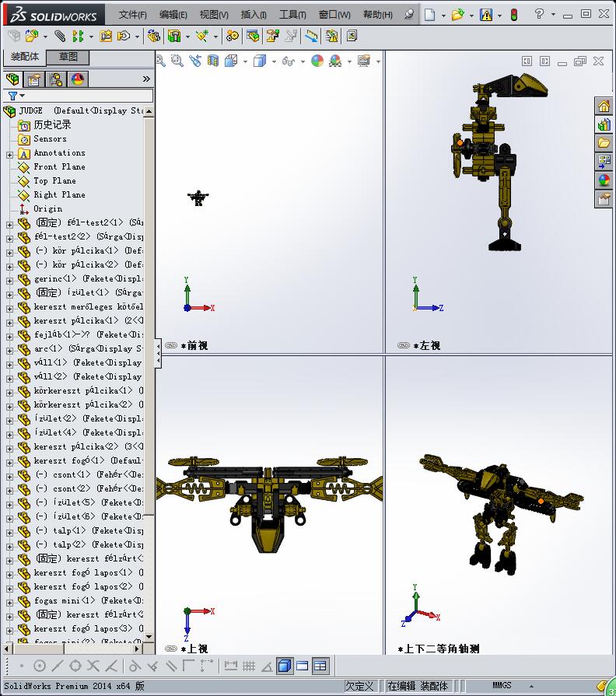Click the Insert Components icon

point(32,36)
